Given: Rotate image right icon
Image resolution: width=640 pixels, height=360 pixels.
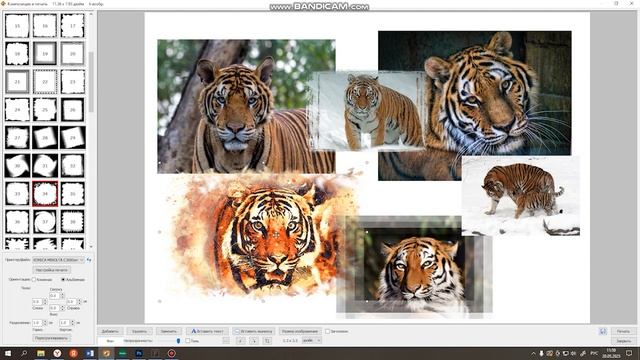Looking at the screenshot, I should coord(254,340).
